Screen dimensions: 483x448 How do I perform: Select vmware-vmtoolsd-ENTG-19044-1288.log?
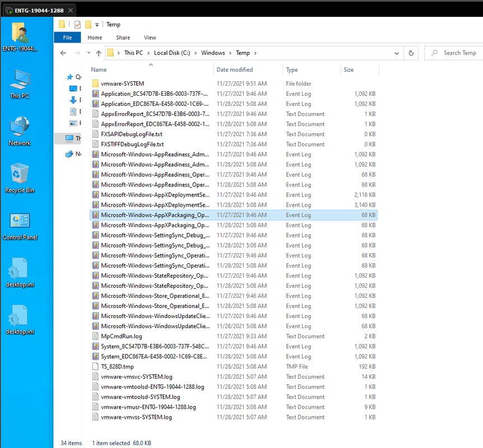tap(234, 387)
